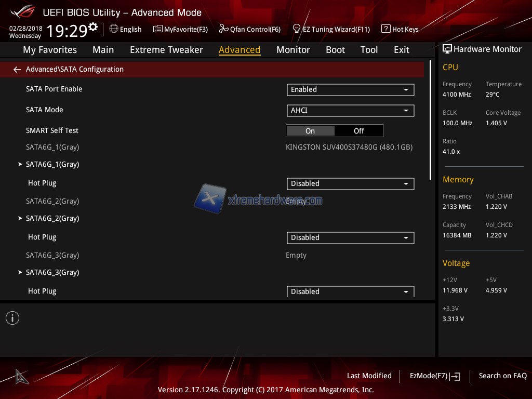532x399 pixels.
Task: Switch to the Extreme Tweaker tab
Action: pos(166,50)
